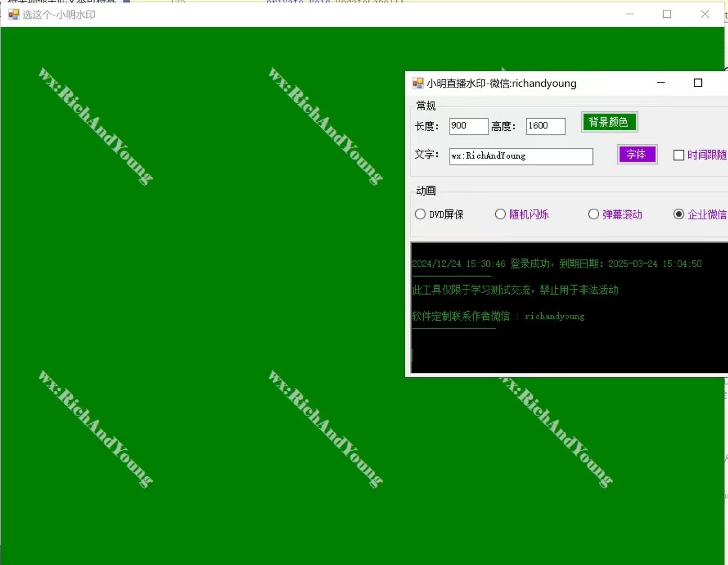Select the 企业微信 radio button
The width and height of the screenshot is (728, 565).
[x=679, y=214]
